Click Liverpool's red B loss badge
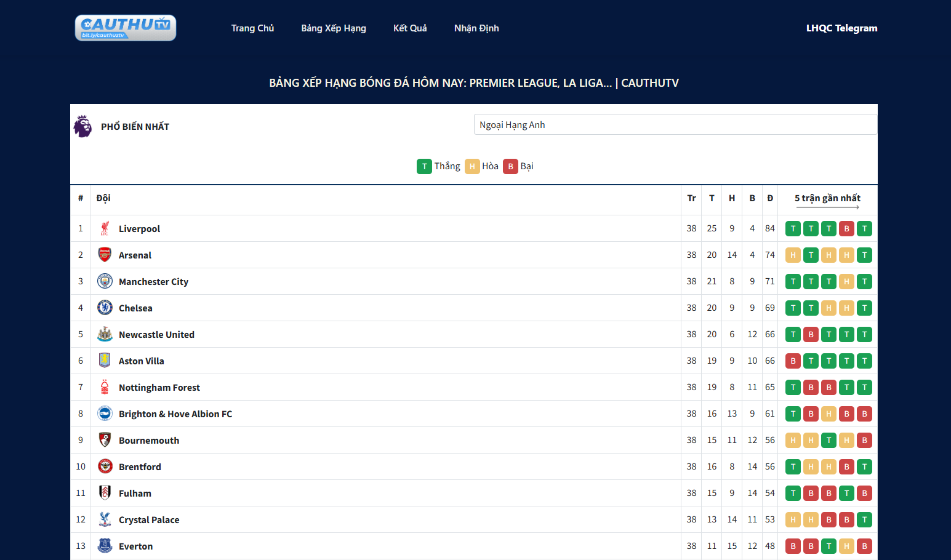Screen dimensions: 951x560 click(846, 229)
